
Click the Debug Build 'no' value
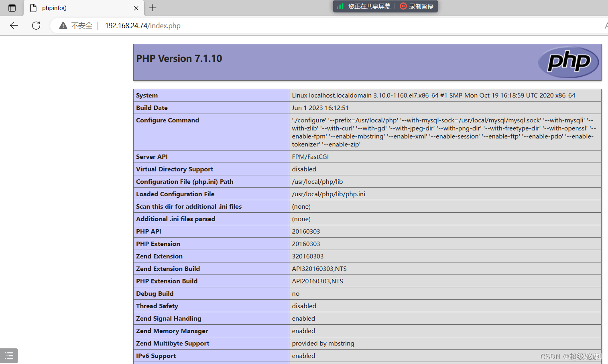(x=296, y=294)
